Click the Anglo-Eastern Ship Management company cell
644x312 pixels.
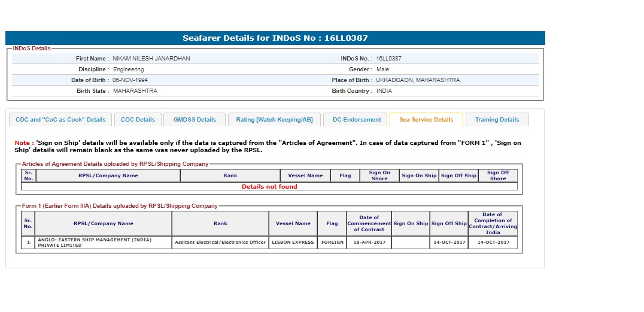[x=103, y=243]
